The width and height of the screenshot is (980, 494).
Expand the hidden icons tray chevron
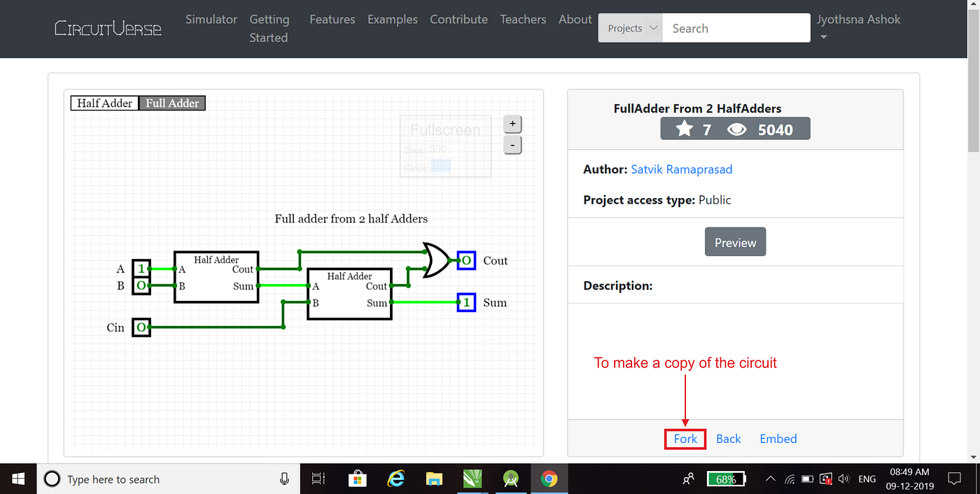click(x=770, y=479)
